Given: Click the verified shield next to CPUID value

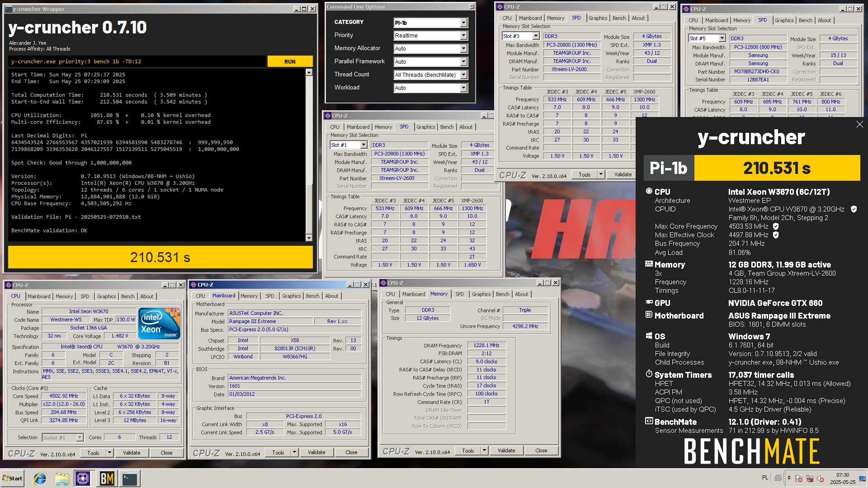Looking at the screenshot, I should (854, 209).
